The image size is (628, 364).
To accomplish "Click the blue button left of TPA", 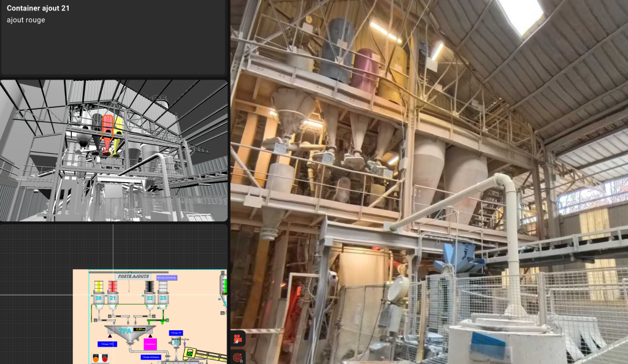I will (107, 344).
